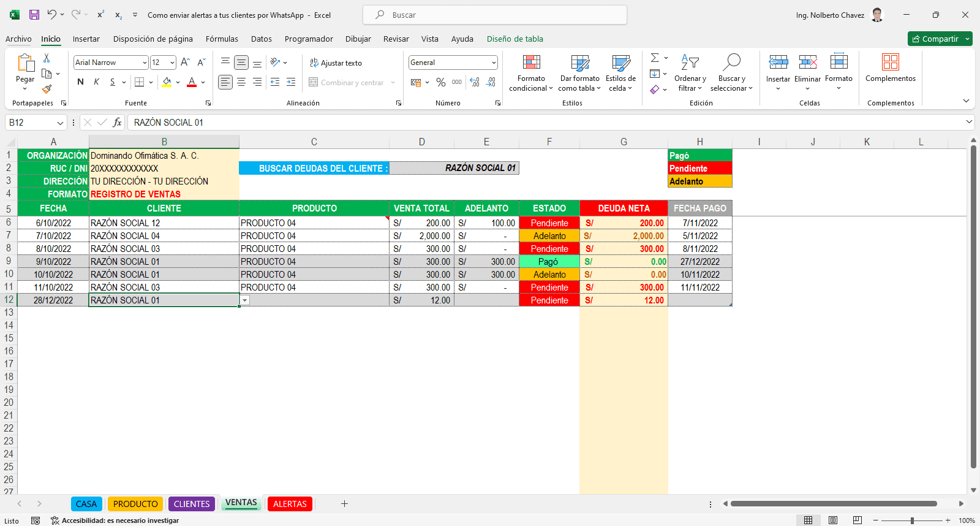Click the Save icon in title bar
This screenshot has width=980, height=526.
point(34,15)
